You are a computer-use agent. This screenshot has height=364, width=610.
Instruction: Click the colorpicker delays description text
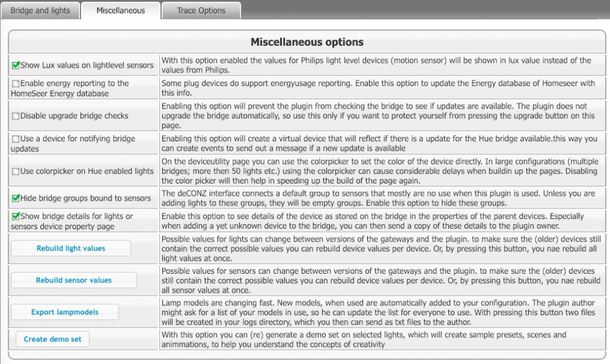pos(379,171)
